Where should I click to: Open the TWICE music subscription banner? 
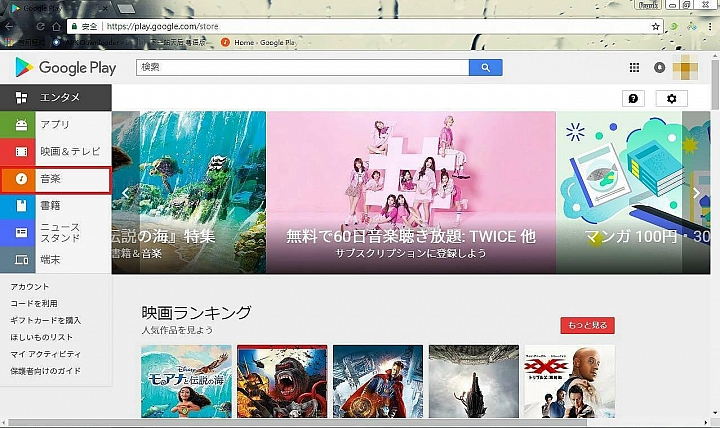(411, 192)
